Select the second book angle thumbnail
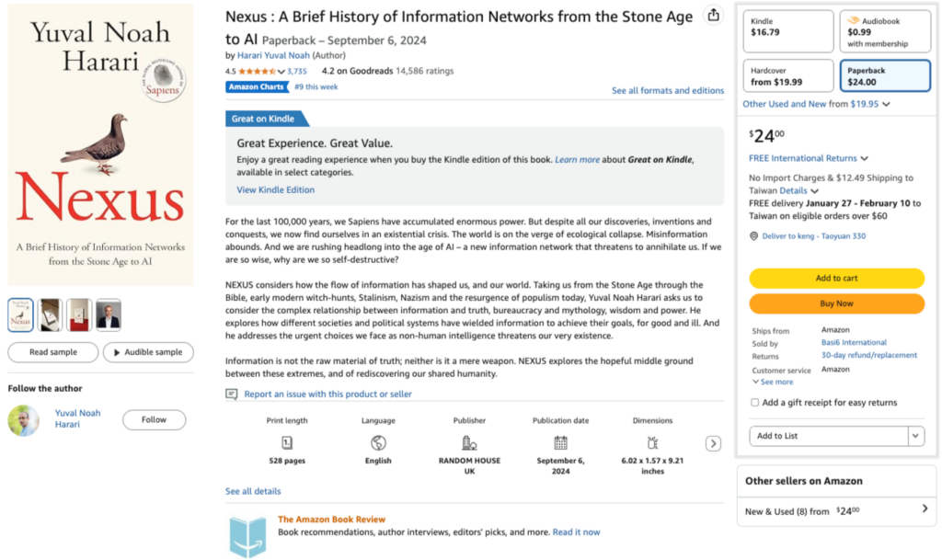The height and width of the screenshot is (560, 942). 50,315
